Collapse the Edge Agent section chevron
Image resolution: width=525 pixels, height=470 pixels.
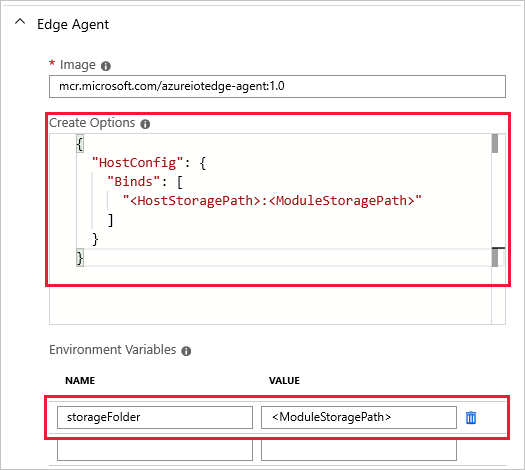20,22
